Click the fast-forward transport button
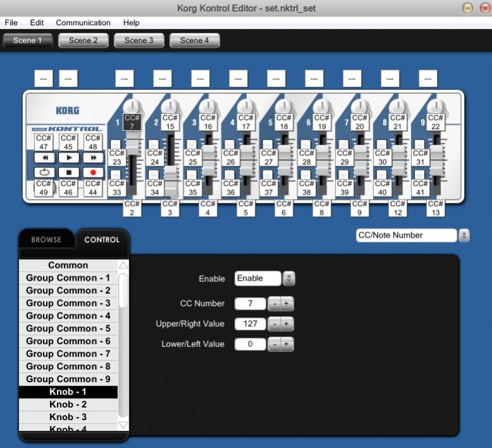This screenshot has width=492, height=448. tap(93, 158)
